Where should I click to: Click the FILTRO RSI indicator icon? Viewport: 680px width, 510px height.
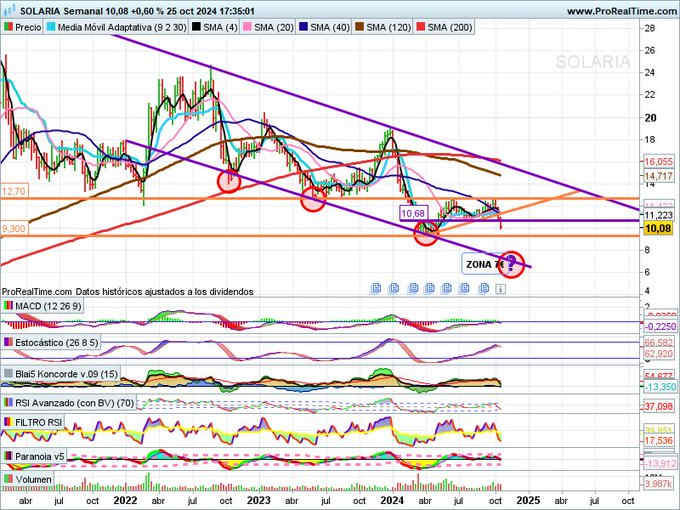coord(8,422)
